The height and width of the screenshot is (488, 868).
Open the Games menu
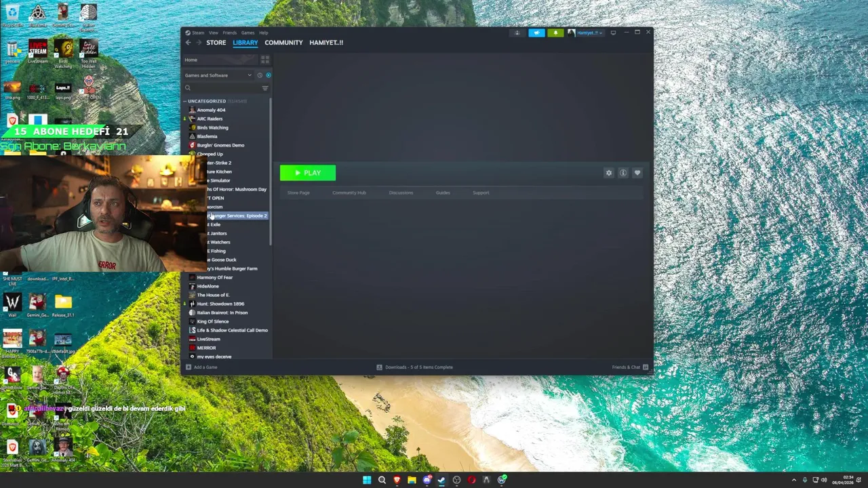pos(248,33)
